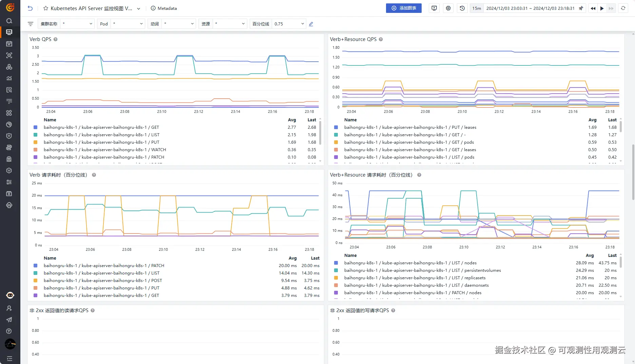Click the play button for time range
Screen dimensions: 635x364
tap(602, 8)
